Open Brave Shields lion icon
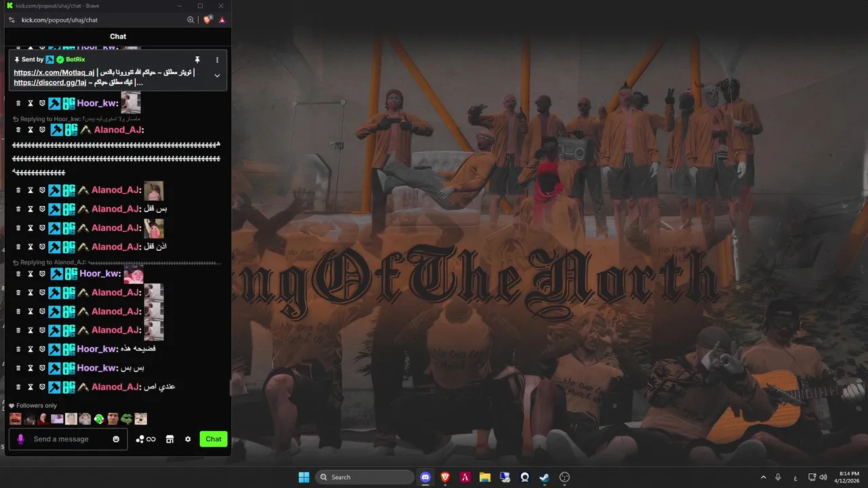Image resolution: width=868 pixels, height=488 pixels. tap(208, 20)
